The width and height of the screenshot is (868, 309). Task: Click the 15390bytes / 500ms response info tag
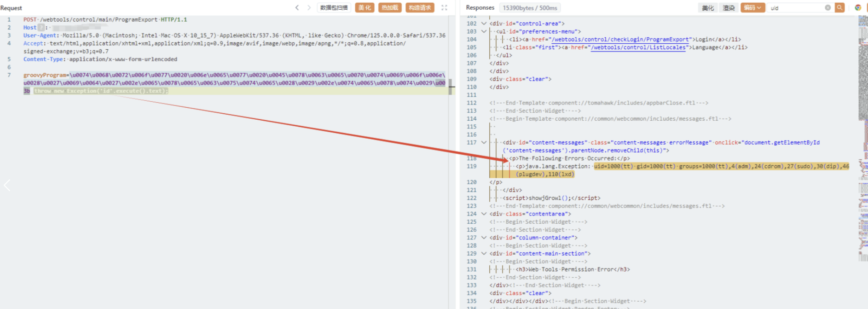[x=530, y=8]
